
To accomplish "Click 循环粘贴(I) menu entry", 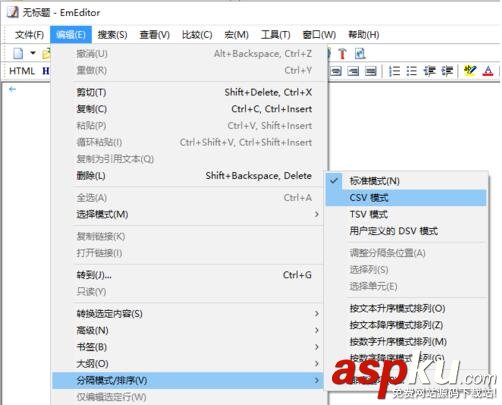I will pos(188,142).
